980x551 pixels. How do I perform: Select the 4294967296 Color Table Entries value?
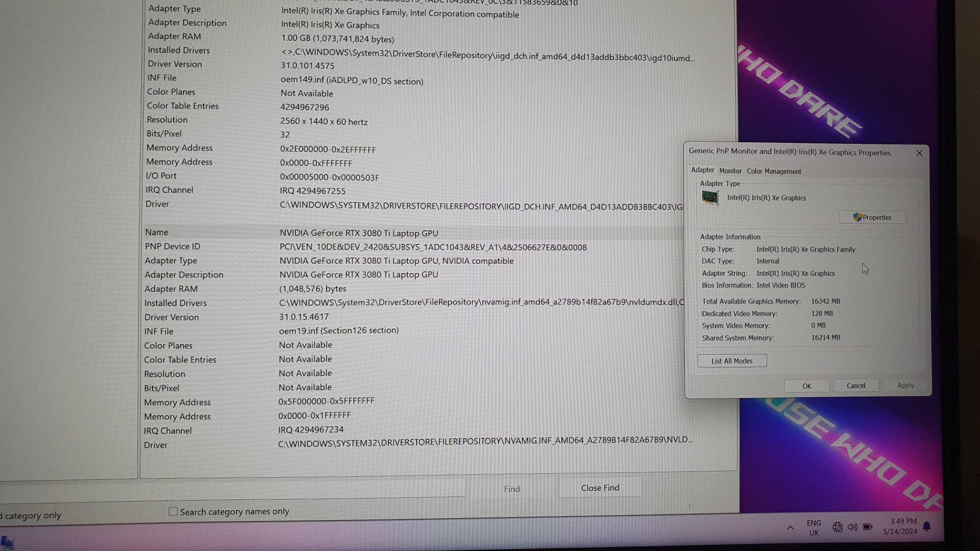(x=305, y=107)
